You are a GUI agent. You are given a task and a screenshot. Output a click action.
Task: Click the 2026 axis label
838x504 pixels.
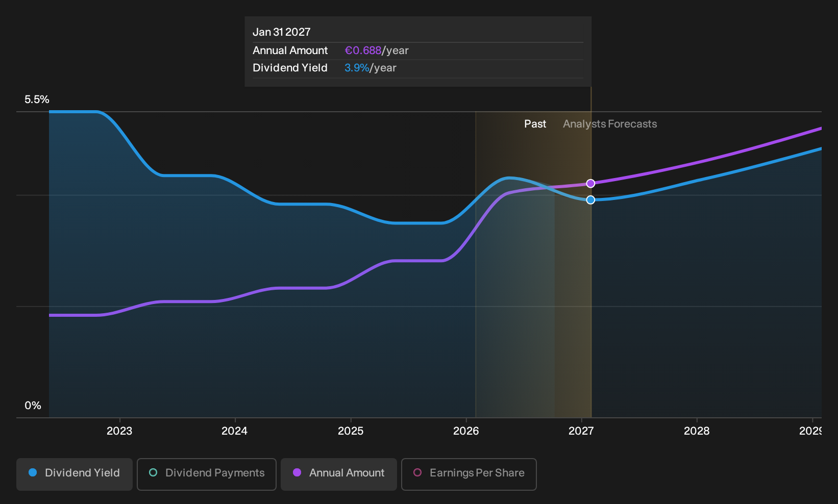466,431
